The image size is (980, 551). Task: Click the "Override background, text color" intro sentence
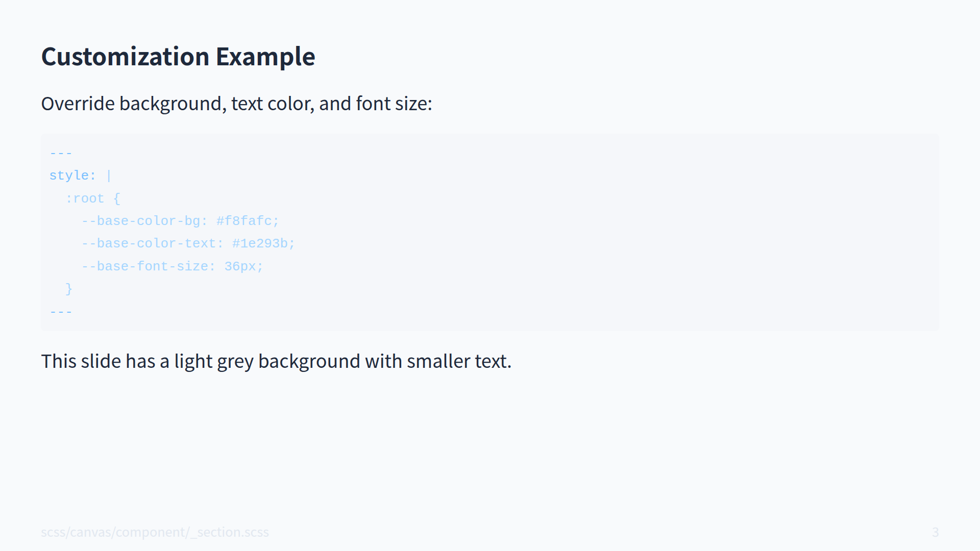236,104
